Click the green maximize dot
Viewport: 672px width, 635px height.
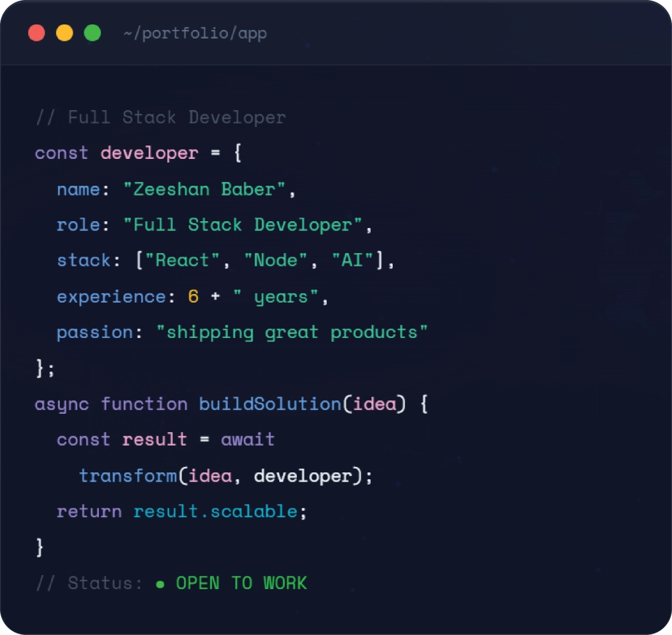93,33
